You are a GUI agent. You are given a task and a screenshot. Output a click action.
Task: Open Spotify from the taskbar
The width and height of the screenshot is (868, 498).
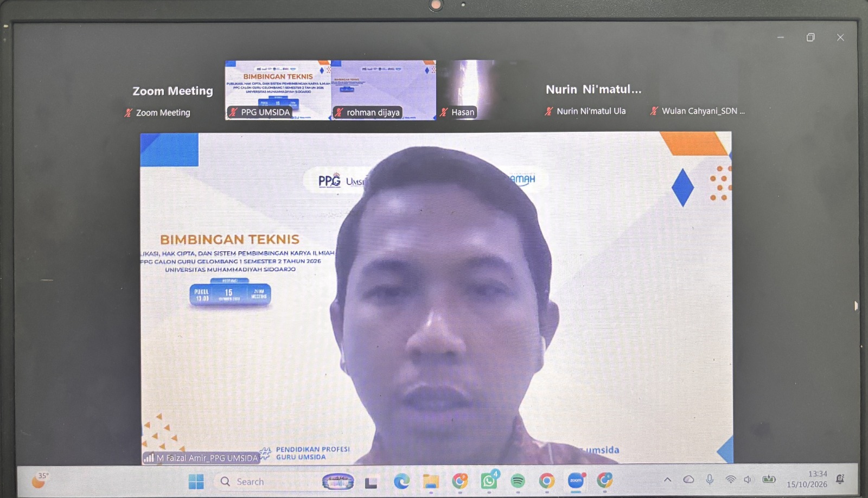click(x=518, y=481)
